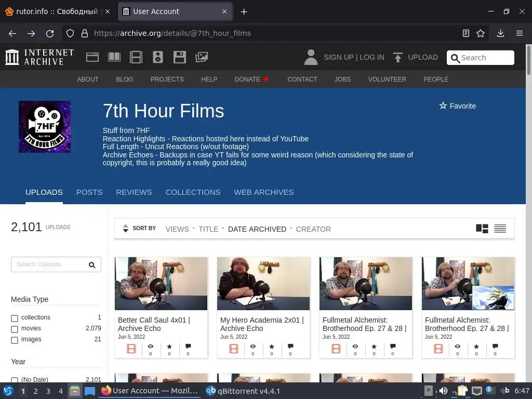The width and height of the screenshot is (532, 399).
Task: Open the BLOG nav link
Action: pos(125,79)
